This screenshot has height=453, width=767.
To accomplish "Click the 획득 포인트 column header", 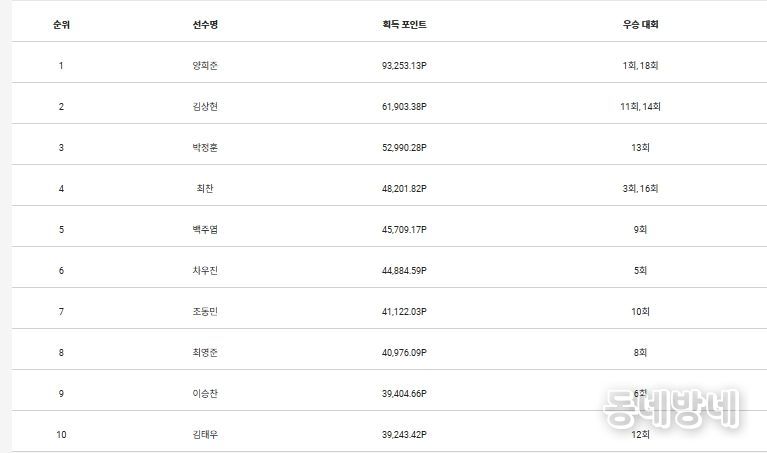I will tap(397, 25).
